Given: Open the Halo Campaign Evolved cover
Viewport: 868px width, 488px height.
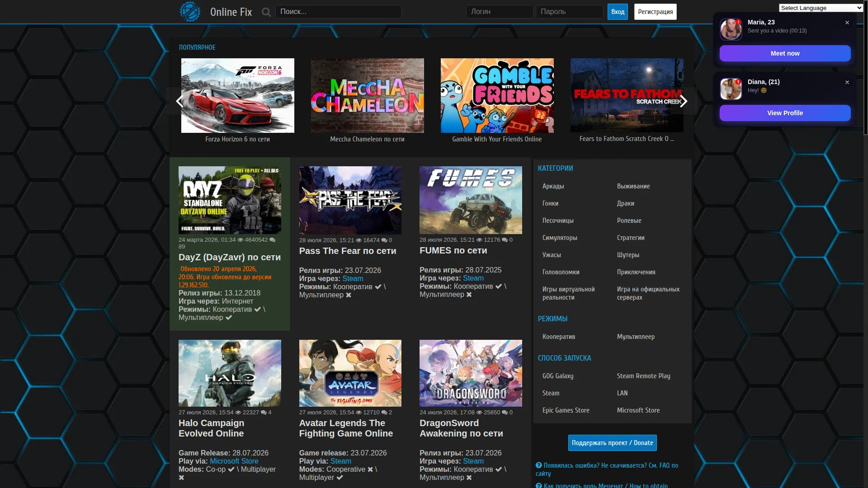Looking at the screenshot, I should (230, 373).
